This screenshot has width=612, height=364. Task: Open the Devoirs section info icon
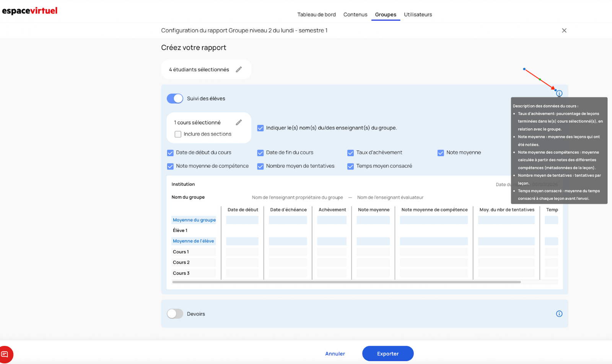click(559, 314)
